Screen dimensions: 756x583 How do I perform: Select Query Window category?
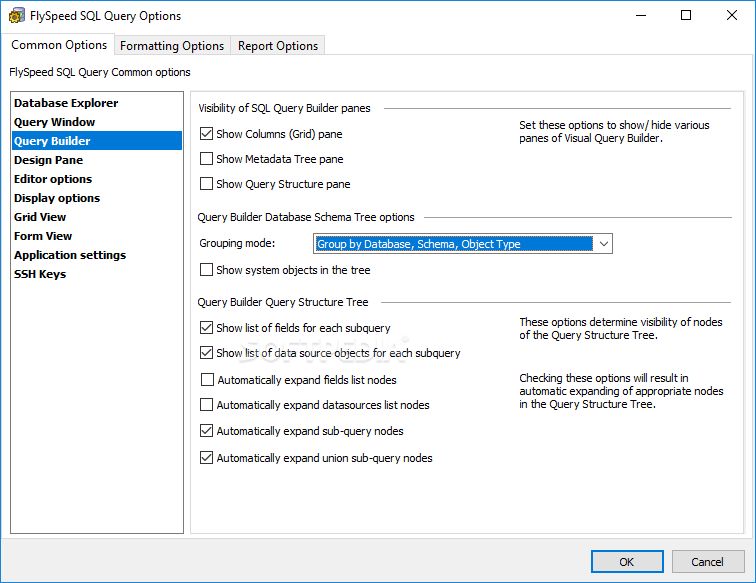pos(96,122)
